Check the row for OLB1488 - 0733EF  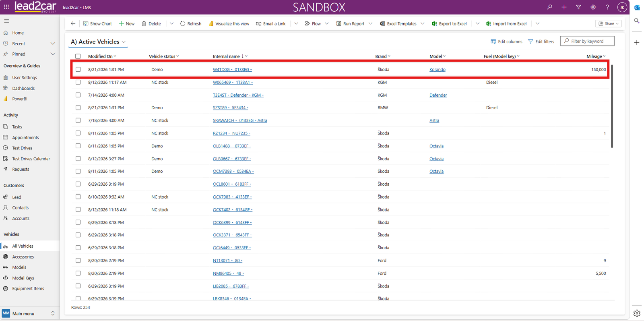pyautogui.click(x=78, y=146)
